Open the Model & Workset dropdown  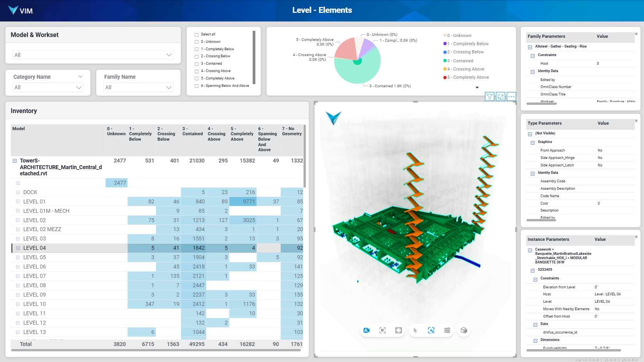click(x=93, y=55)
